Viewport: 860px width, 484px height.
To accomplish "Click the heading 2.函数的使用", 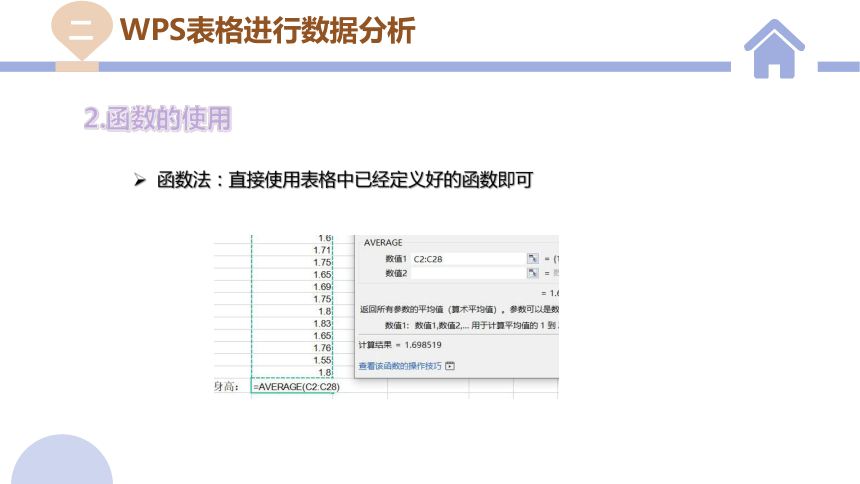I will click(x=158, y=119).
